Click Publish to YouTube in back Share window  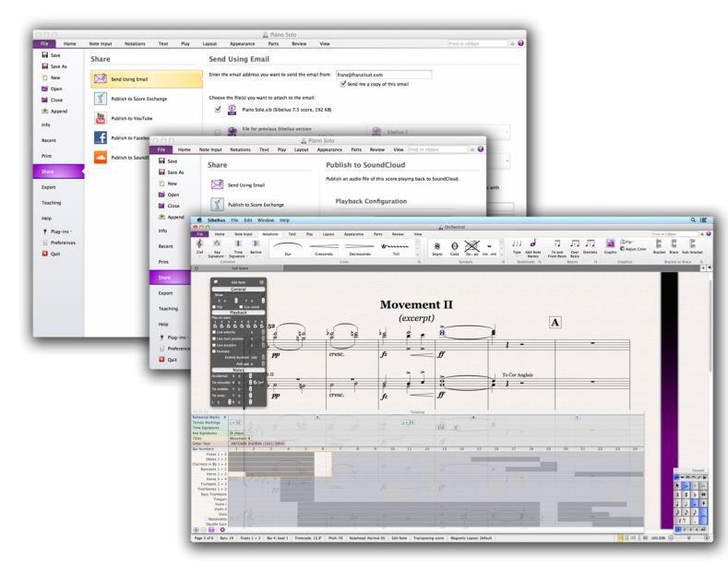coord(131,118)
